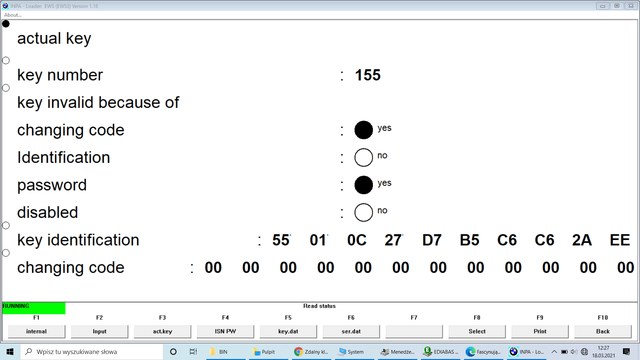Click key identification byte 0C
The width and height of the screenshot is (640, 360).
pyautogui.click(x=357, y=240)
